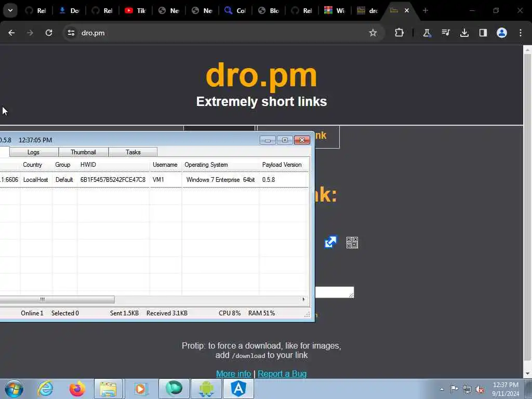532x399 pixels.
Task: Open the network tray icon
Action: coord(467,389)
